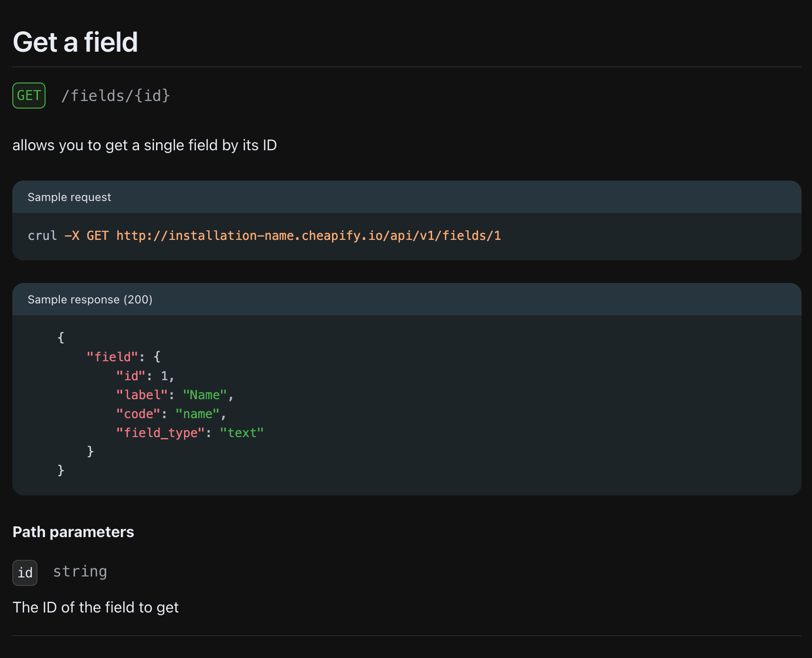Click the /fields/{id} endpoint path
Viewport: 812px width, 658px height.
[x=115, y=96]
